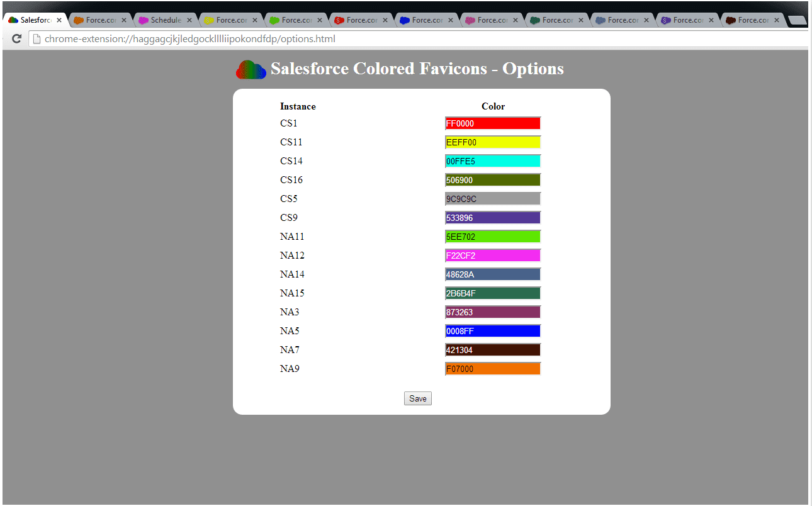This screenshot has height=506, width=812.
Task: Click the CS1 color field FF0000
Action: [x=493, y=123]
